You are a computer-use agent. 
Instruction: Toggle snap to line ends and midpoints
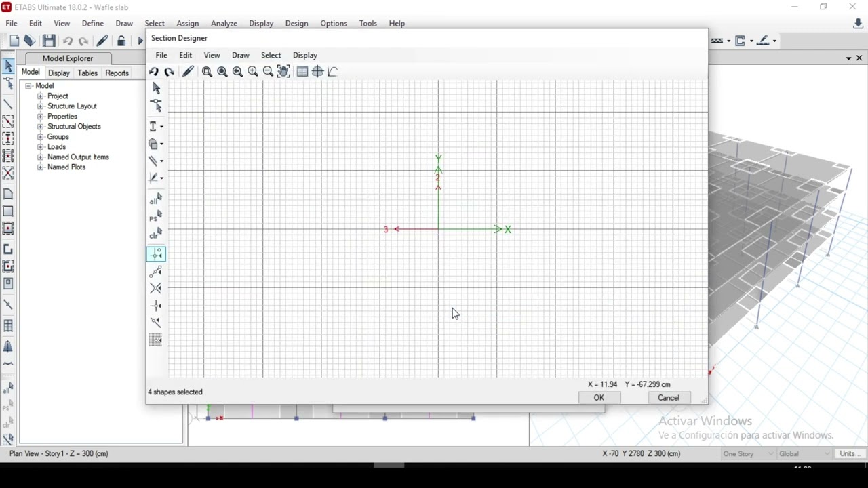pos(156,272)
